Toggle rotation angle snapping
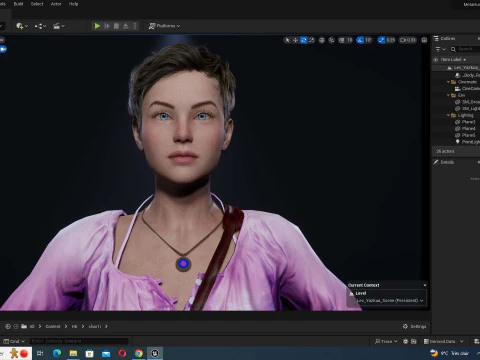 tap(360, 40)
